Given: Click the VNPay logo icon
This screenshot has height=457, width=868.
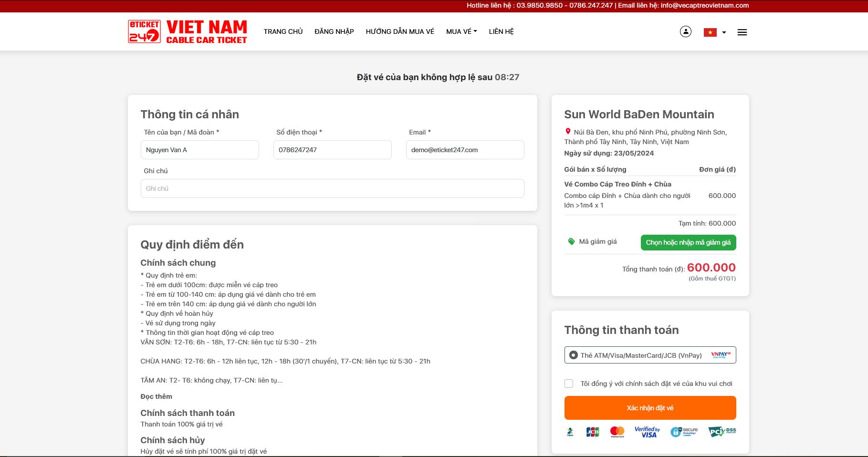Looking at the screenshot, I should (721, 355).
